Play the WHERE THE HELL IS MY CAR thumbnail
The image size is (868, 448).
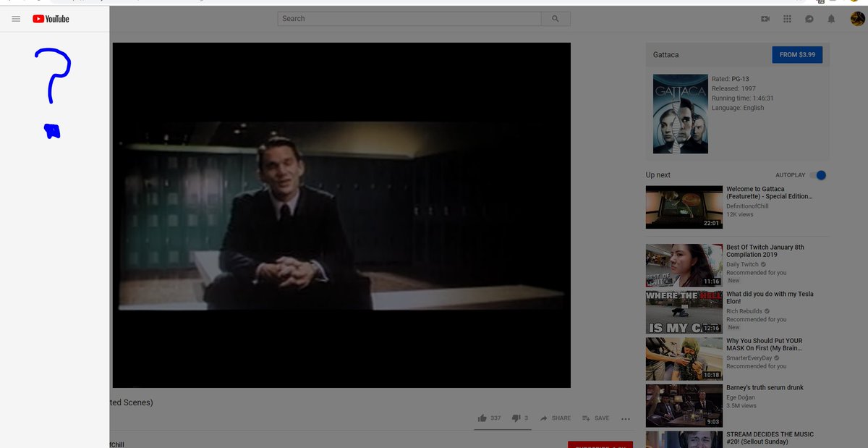[684, 313]
